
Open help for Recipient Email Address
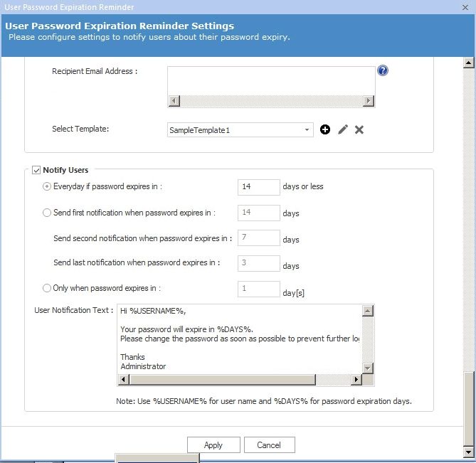(383, 70)
